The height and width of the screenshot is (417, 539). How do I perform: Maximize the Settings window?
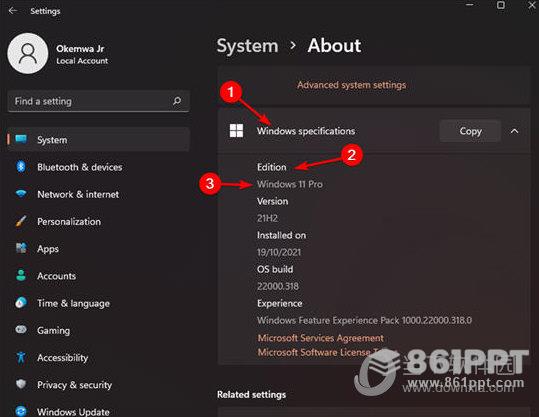(x=501, y=5)
